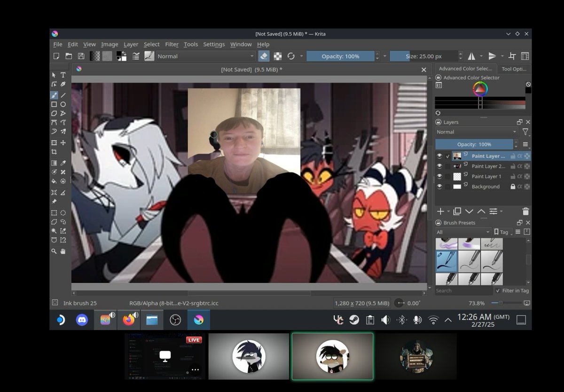Click the Choose workspace button in toolbar

[525, 56]
